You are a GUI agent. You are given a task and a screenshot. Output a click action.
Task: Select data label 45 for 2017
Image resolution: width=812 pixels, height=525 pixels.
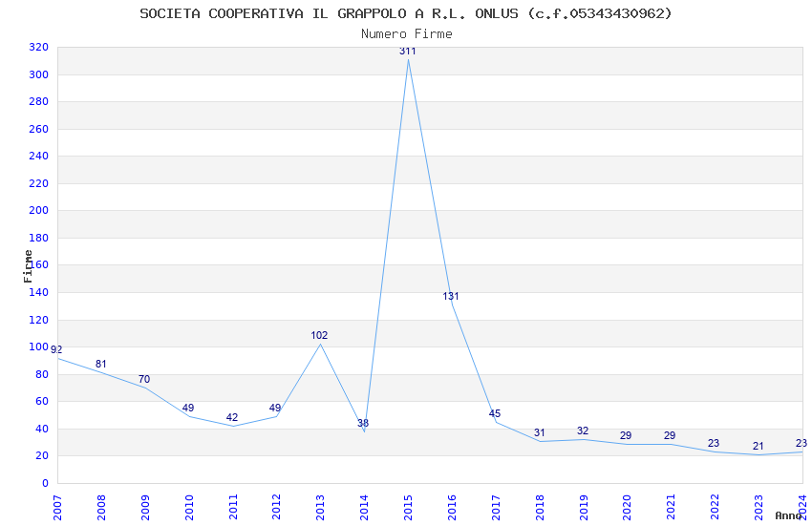pyautogui.click(x=495, y=413)
